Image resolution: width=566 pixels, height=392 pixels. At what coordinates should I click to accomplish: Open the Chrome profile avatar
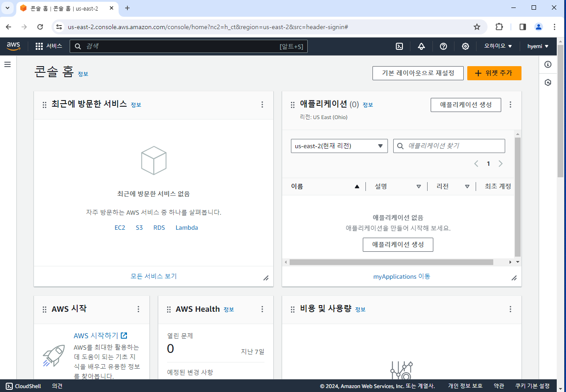pos(539,27)
